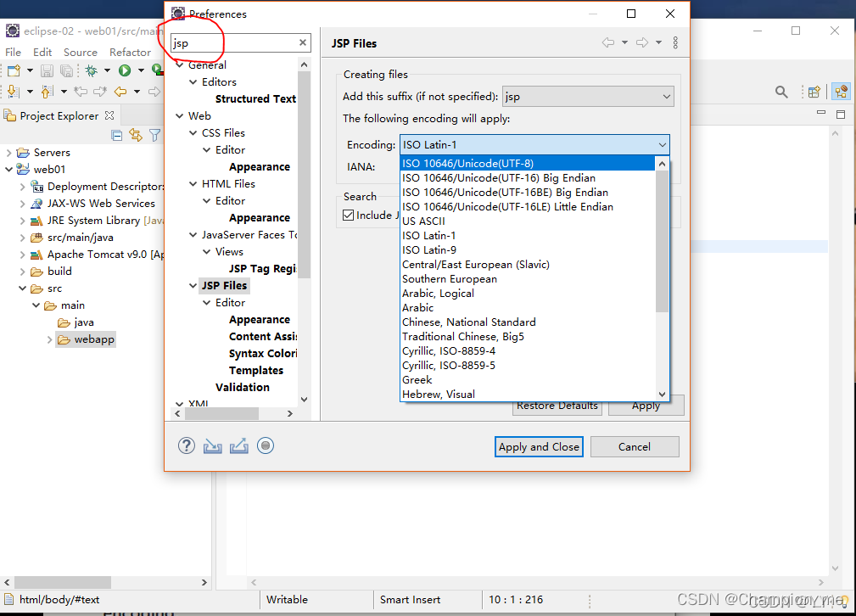Select JSP Tag Registry preference item
Viewport: 856px width, 616px height.
[263, 269]
